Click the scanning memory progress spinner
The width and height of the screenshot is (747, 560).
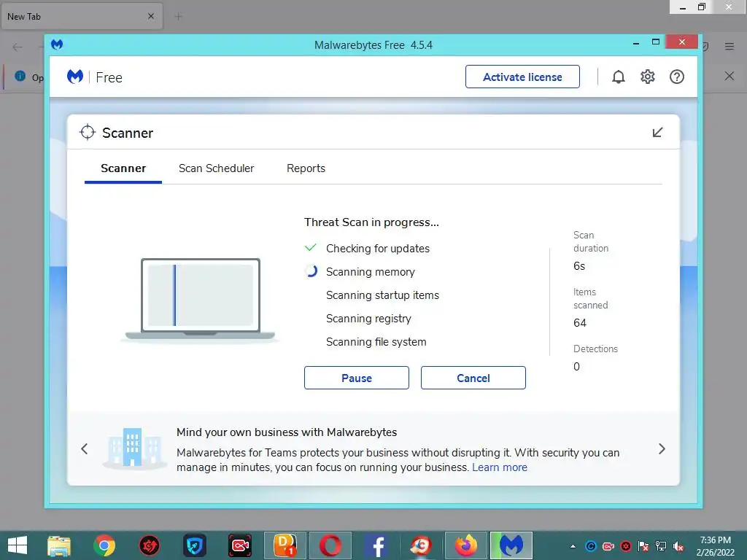click(311, 271)
